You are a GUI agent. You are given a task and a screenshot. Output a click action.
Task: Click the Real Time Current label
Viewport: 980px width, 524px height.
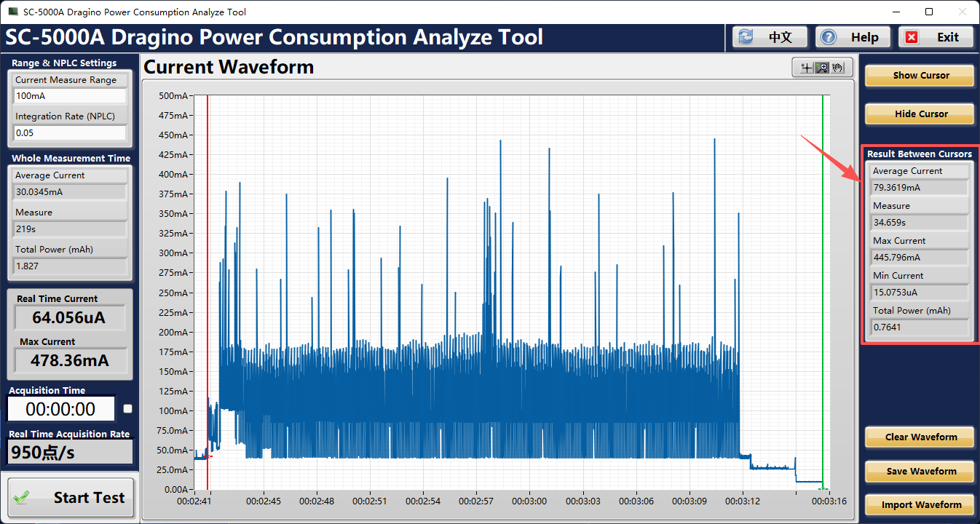point(58,299)
